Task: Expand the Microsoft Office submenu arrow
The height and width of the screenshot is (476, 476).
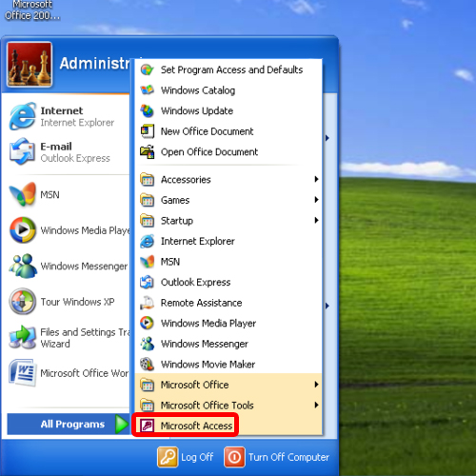Action: point(316,385)
